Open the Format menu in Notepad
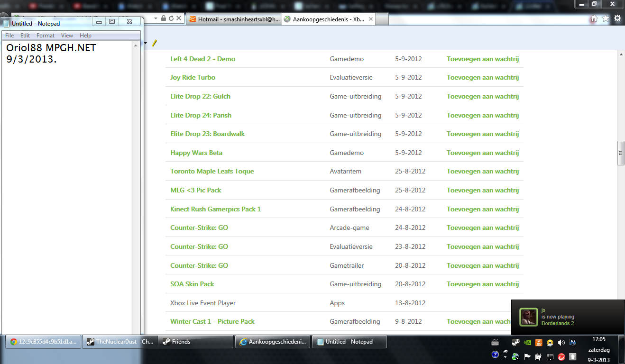This screenshot has width=625, height=364. point(46,36)
